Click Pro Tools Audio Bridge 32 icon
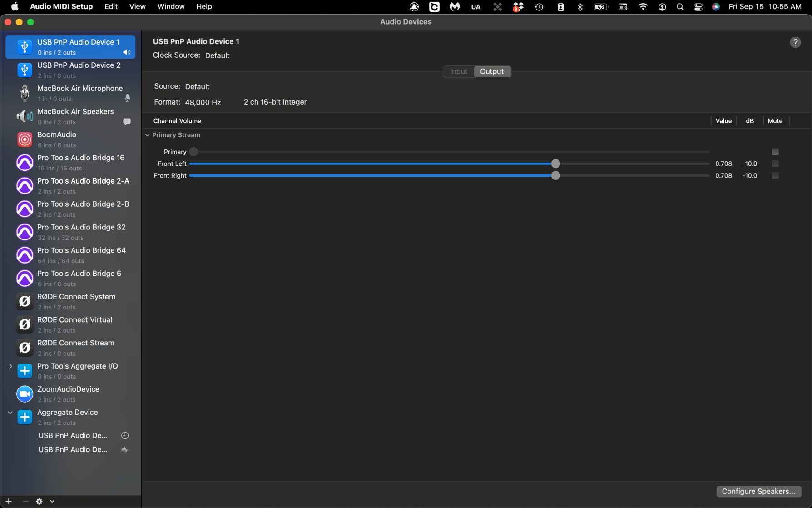 25,232
